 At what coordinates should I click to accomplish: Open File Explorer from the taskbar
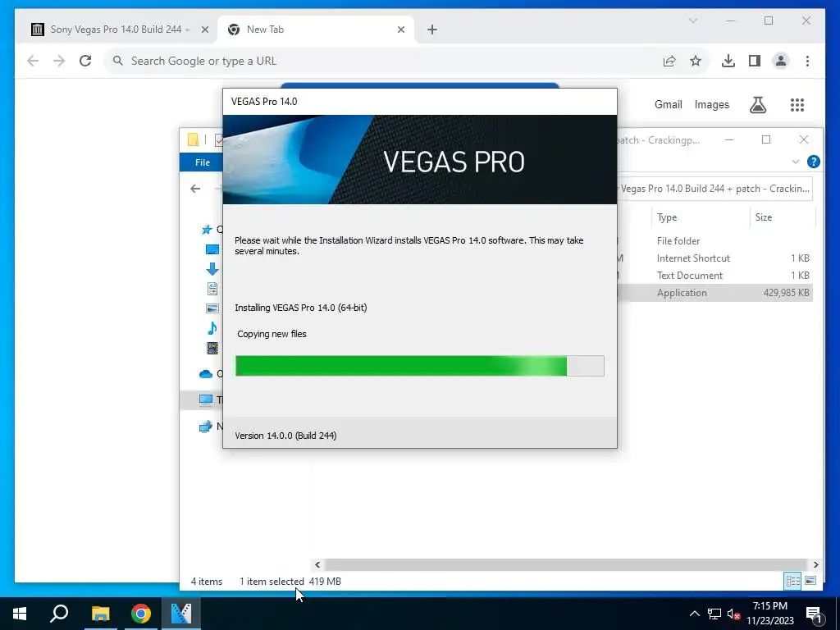[x=100, y=614]
